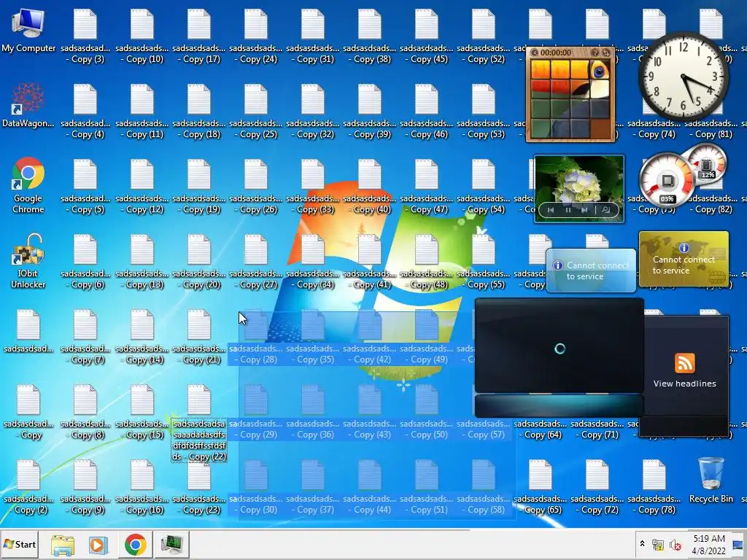Open muted volume tray icon

coord(675,544)
